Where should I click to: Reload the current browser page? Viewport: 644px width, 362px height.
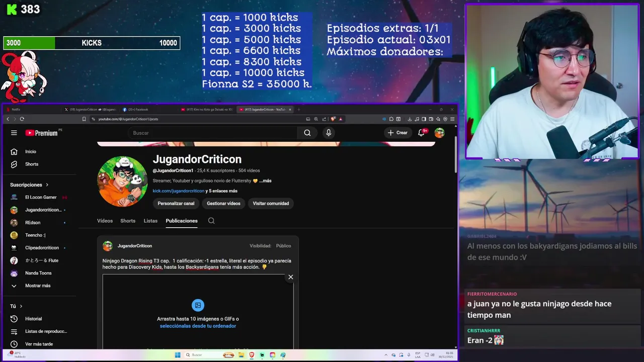[x=22, y=119]
